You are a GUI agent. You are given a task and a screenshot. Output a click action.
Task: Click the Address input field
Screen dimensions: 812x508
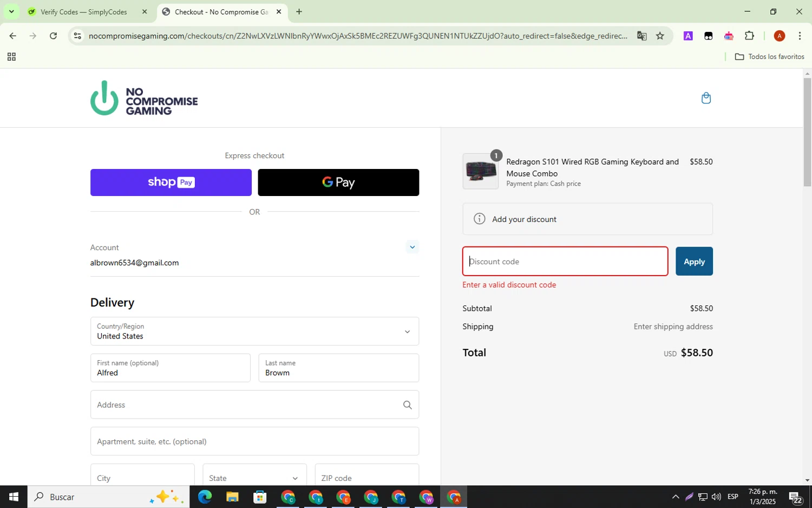pyautogui.click(x=254, y=405)
